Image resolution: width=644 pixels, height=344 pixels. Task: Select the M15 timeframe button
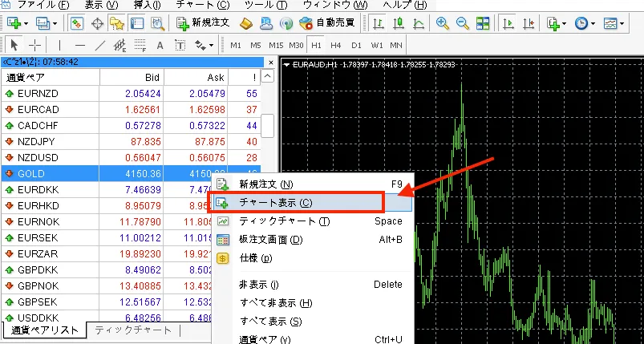tap(276, 45)
